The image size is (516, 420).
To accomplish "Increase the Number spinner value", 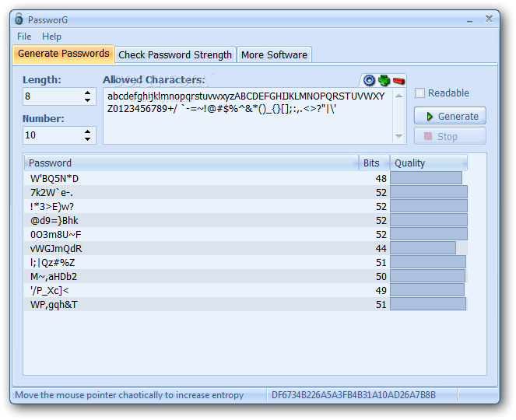I will click(x=87, y=131).
